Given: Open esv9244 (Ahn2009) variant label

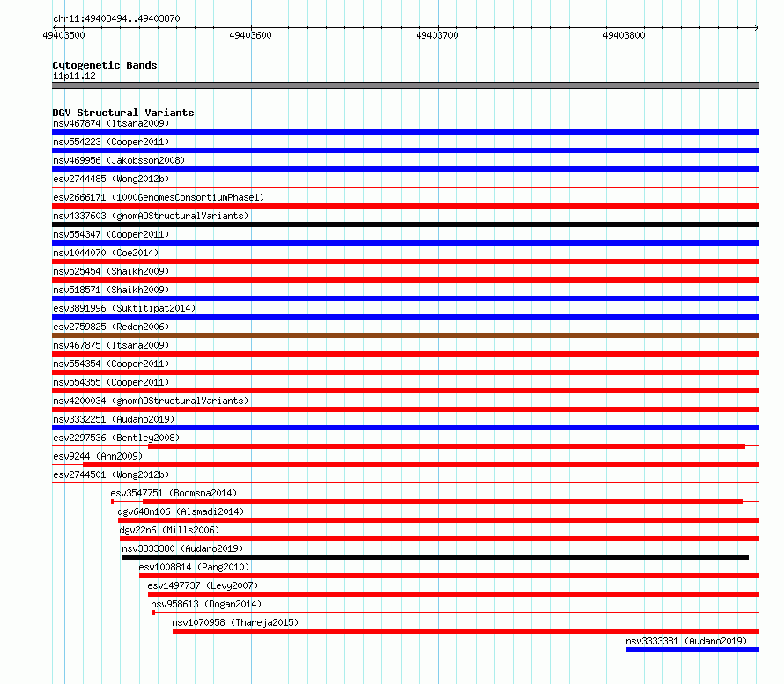Looking at the screenshot, I should click(98, 456).
